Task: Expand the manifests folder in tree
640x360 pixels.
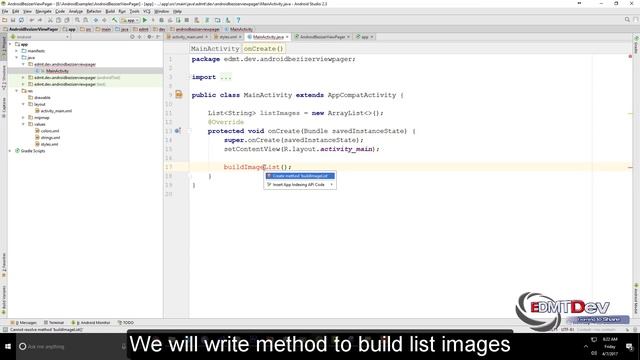Action: (17, 51)
